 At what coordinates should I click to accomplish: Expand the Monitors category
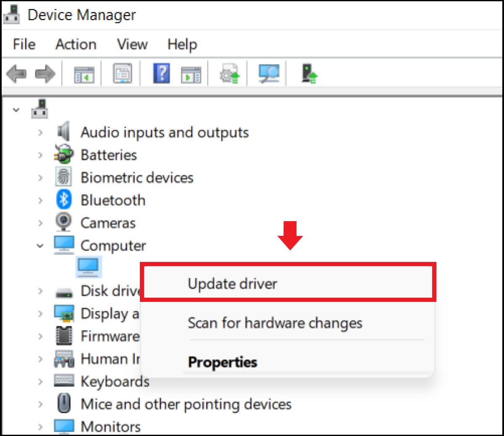tap(40, 426)
